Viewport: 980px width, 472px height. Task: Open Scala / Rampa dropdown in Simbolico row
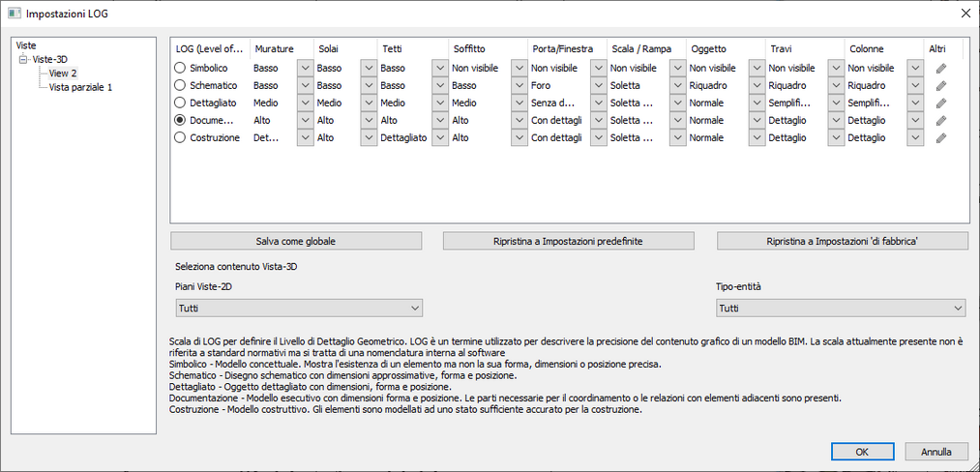(677, 68)
